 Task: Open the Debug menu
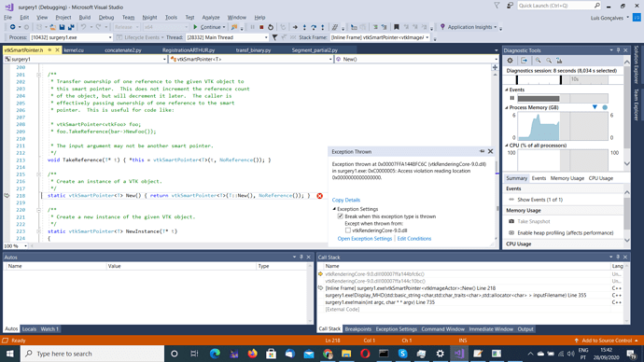[x=106, y=17]
